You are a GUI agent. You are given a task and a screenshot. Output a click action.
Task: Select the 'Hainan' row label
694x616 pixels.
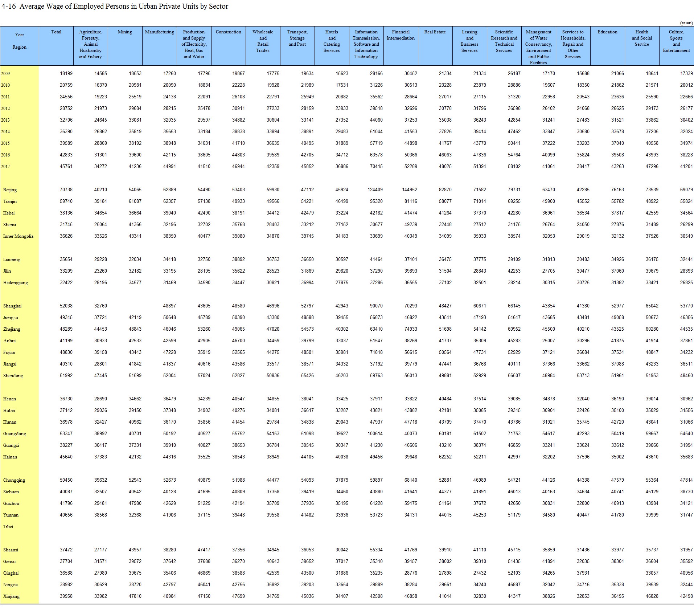coord(10,457)
